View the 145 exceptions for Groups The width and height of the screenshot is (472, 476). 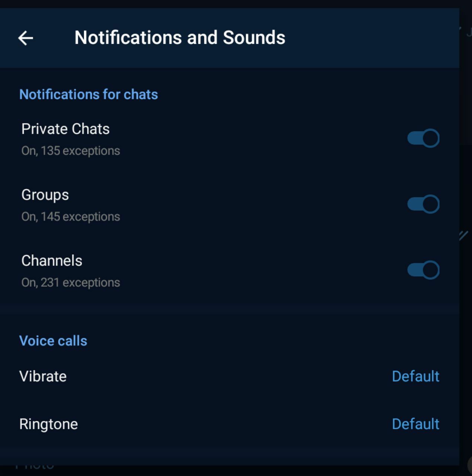tap(71, 217)
